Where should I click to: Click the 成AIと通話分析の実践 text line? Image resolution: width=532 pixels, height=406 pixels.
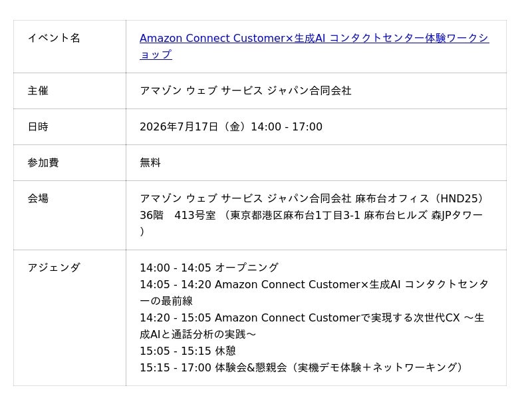tap(198, 334)
